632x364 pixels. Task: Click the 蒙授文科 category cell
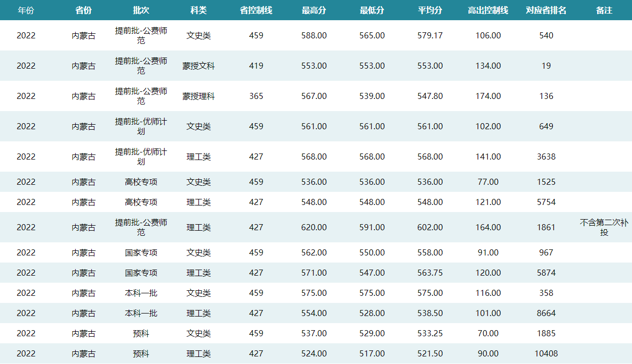(198, 66)
